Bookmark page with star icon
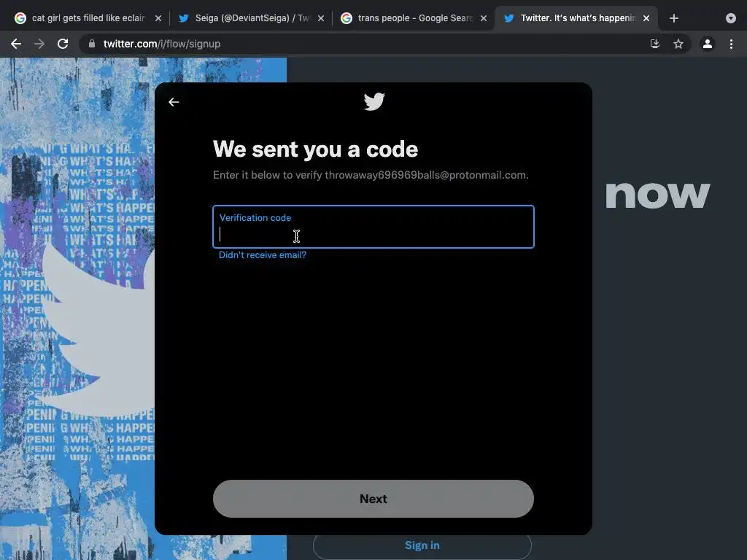The height and width of the screenshot is (560, 747). coord(678,44)
